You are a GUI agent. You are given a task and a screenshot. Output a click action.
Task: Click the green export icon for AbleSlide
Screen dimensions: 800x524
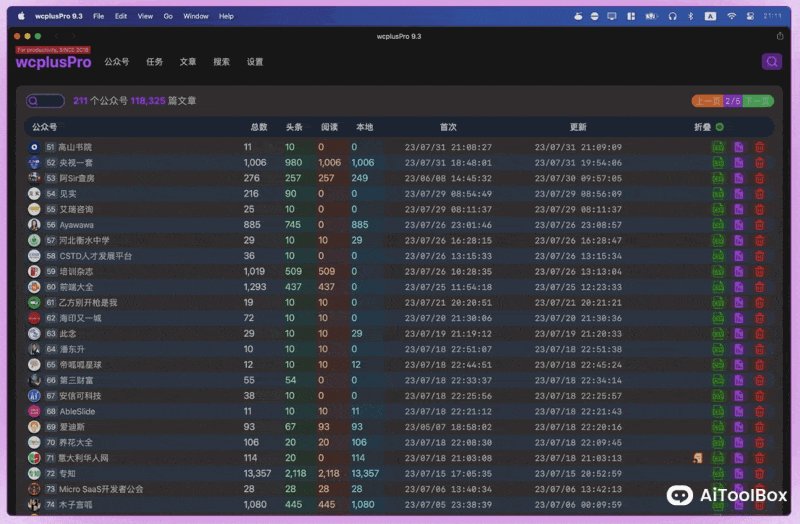tap(718, 411)
